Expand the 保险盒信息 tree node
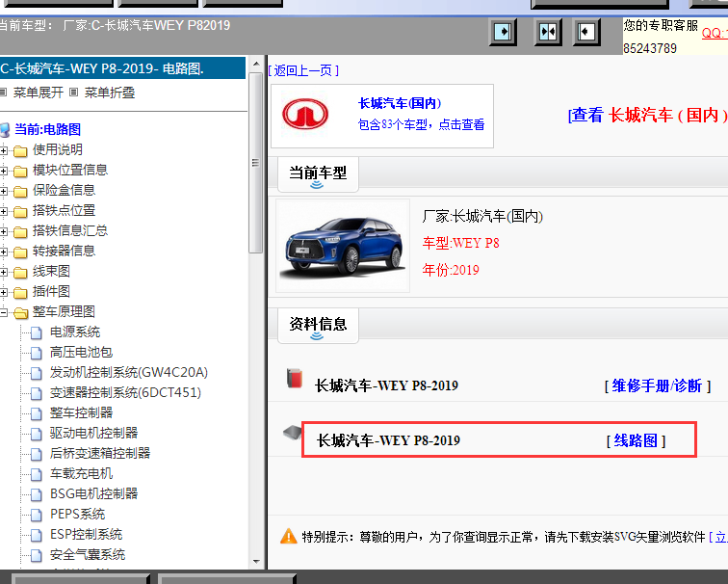The width and height of the screenshot is (728, 584). tap(3, 191)
